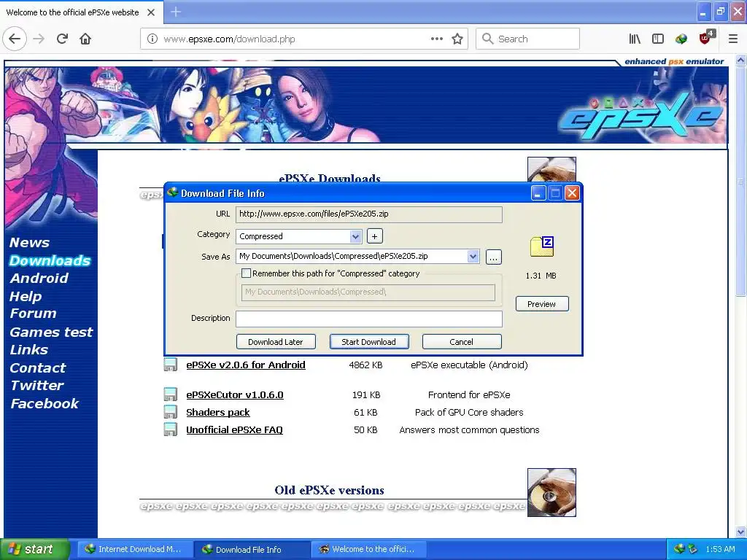
Task: Click the Preview button
Action: point(542,304)
